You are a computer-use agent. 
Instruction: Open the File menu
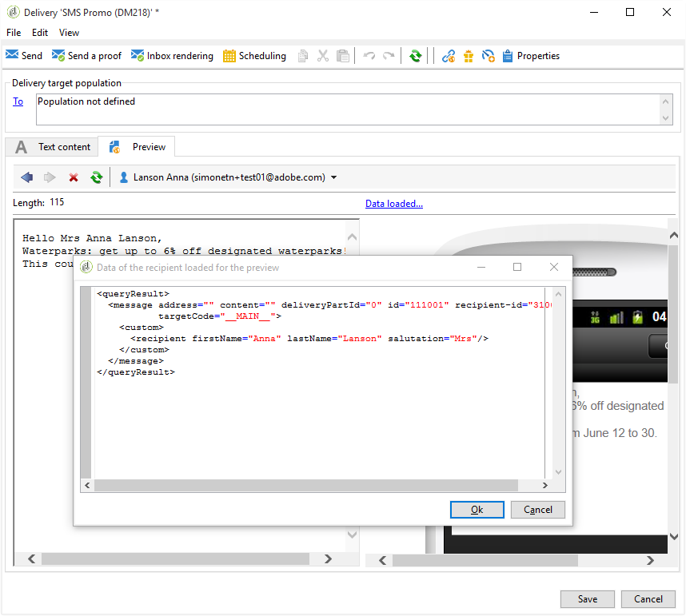(x=14, y=33)
